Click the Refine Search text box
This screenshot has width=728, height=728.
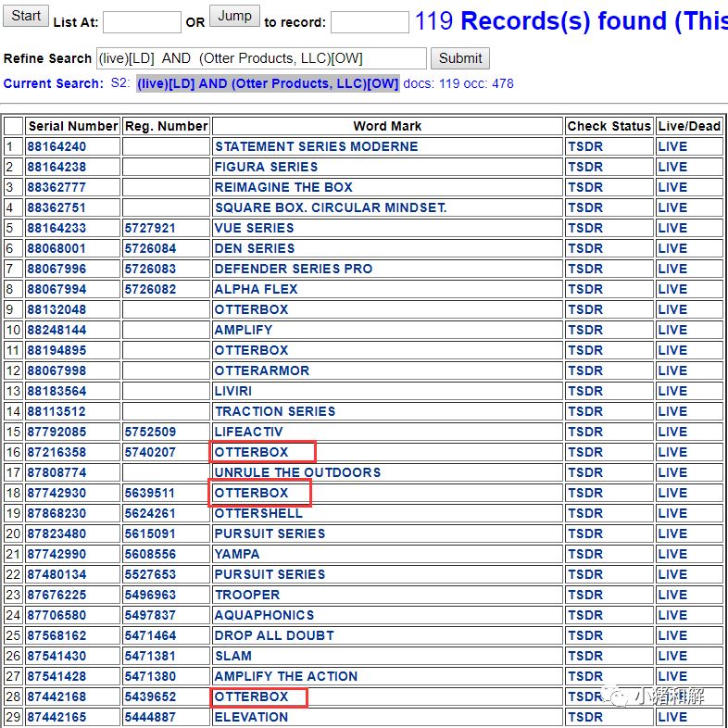pos(261,58)
